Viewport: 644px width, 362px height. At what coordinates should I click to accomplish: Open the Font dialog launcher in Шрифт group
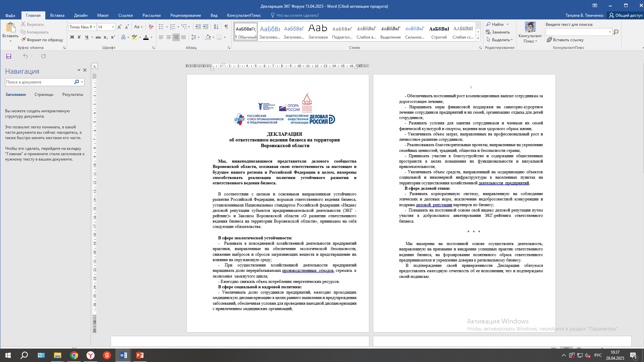tap(154, 48)
